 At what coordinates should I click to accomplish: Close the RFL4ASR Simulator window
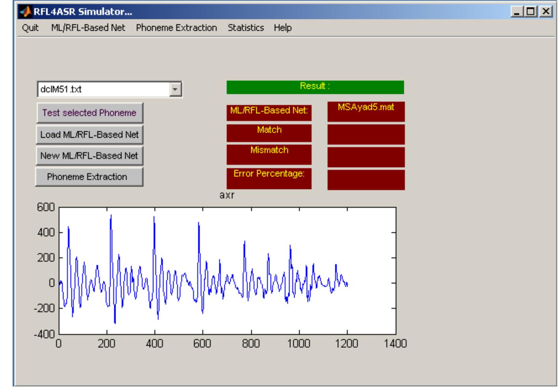[545, 11]
